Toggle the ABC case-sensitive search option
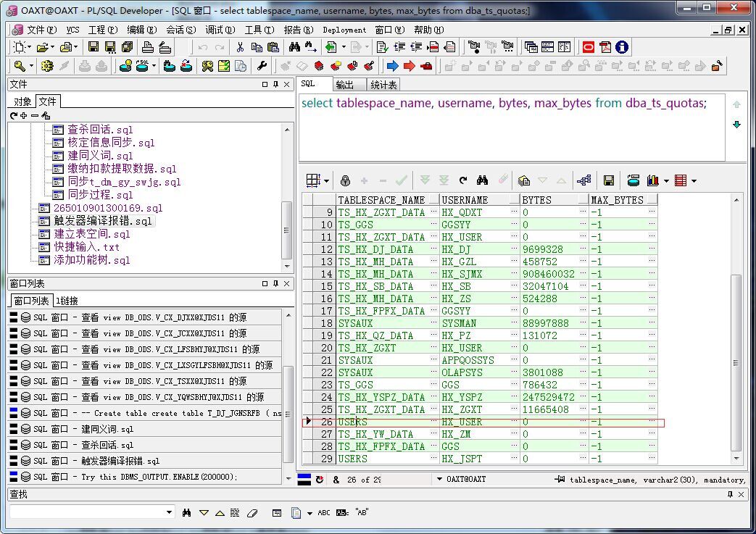The image size is (756, 534). tap(324, 512)
